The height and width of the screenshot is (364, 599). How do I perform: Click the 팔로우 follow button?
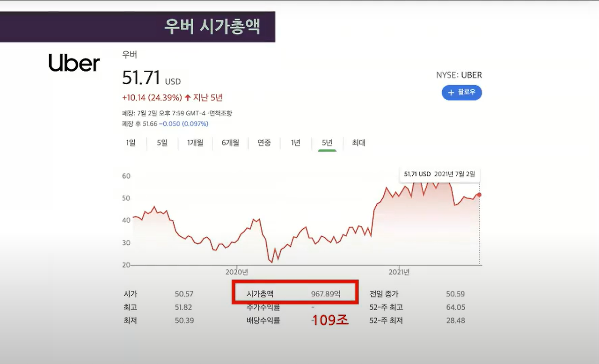(x=461, y=93)
